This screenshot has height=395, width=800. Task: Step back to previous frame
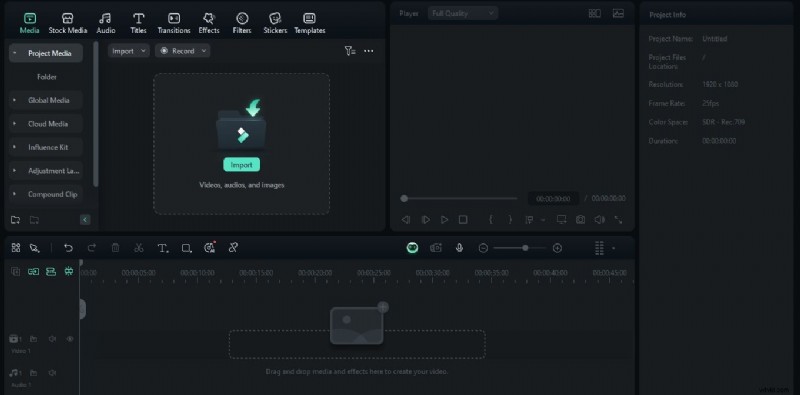(x=406, y=219)
